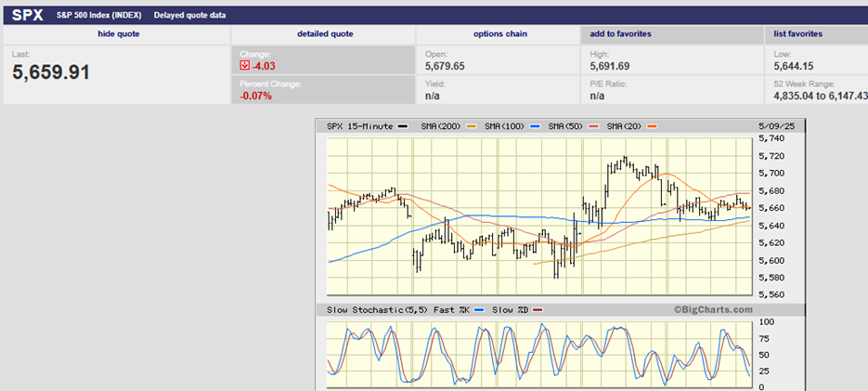Click the Yield n/a value

coord(433,96)
